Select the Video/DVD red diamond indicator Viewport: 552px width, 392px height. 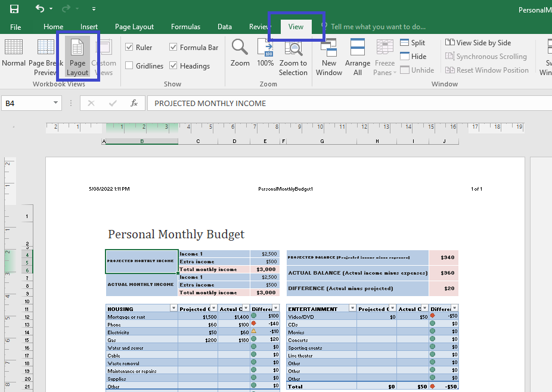(x=432, y=315)
